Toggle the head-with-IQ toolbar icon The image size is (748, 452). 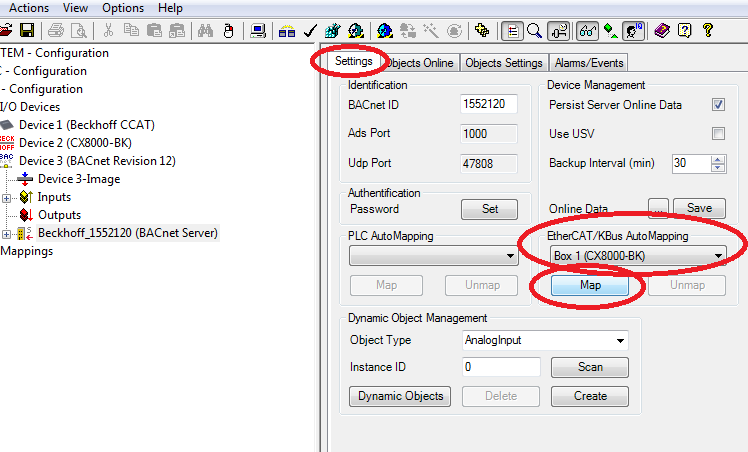[x=634, y=31]
